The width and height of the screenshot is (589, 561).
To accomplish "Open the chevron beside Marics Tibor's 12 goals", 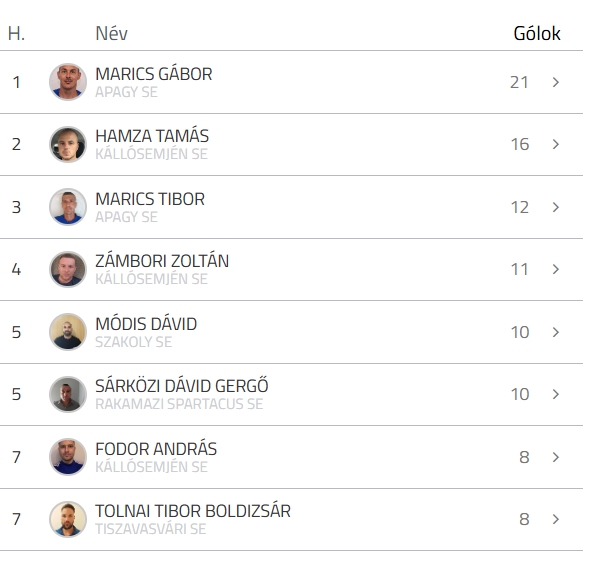I will [556, 207].
